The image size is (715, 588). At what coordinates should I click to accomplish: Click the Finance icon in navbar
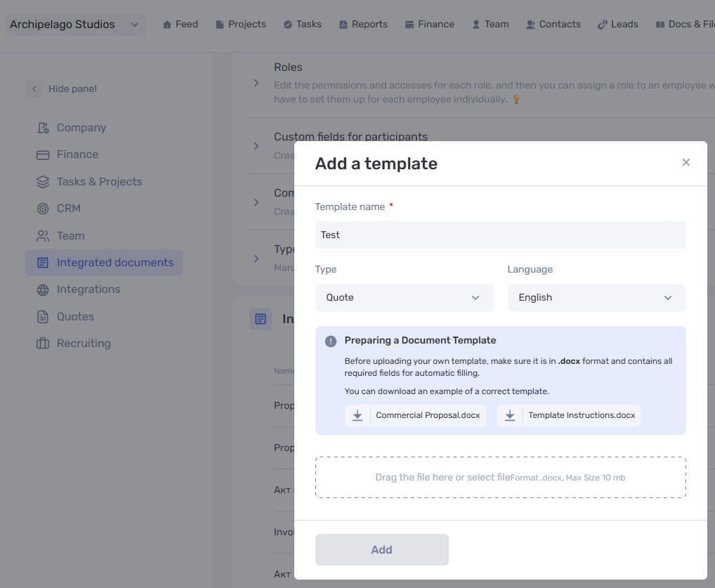(409, 25)
